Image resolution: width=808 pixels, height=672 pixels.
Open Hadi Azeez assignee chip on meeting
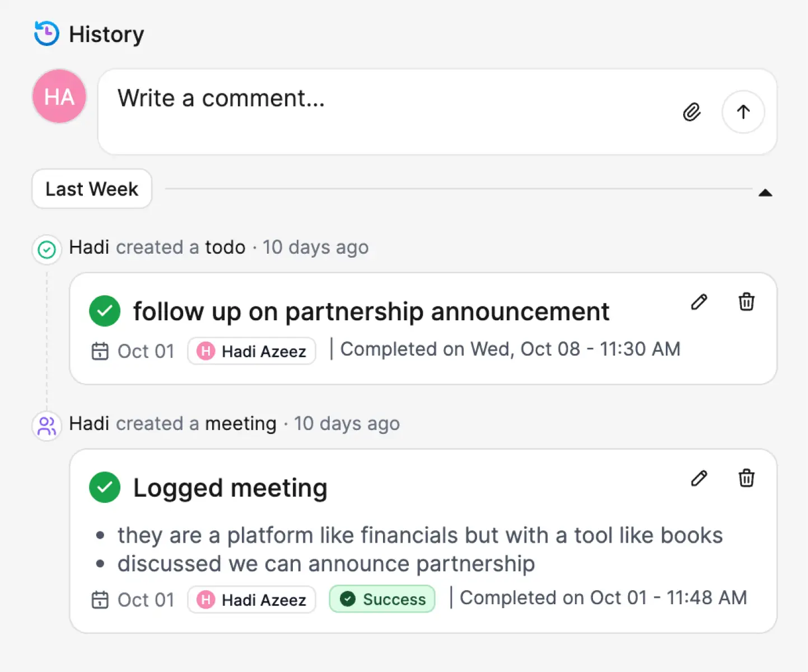[252, 600]
